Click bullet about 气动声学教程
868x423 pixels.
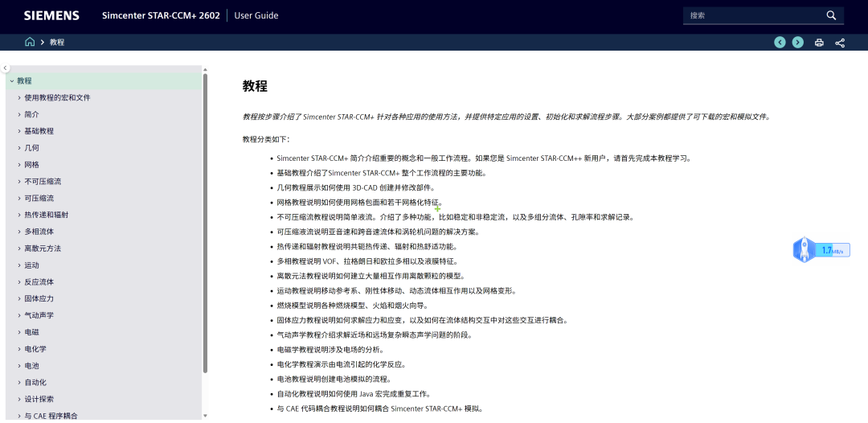click(375, 335)
